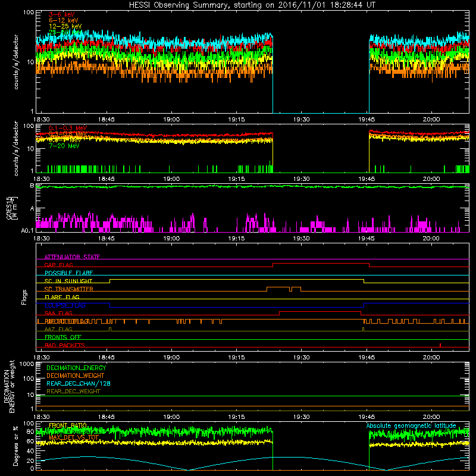This screenshot has width=476, height=476.
Task: Select the ECLIPSE_FLAG label
Action: pos(65,305)
